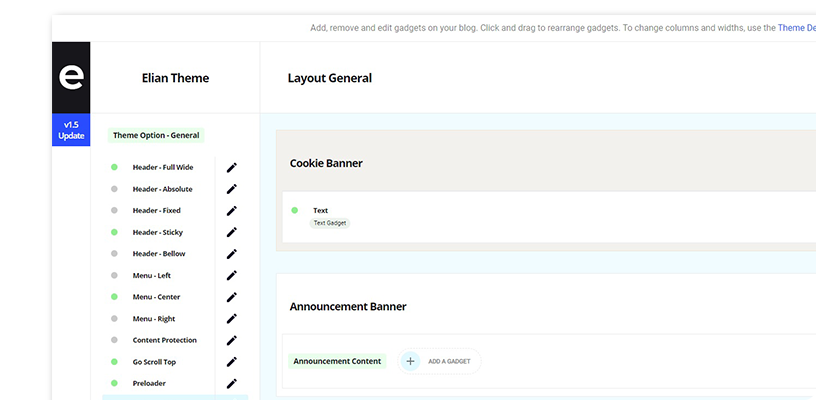
Task: Select Menu - Center text
Action: (157, 297)
